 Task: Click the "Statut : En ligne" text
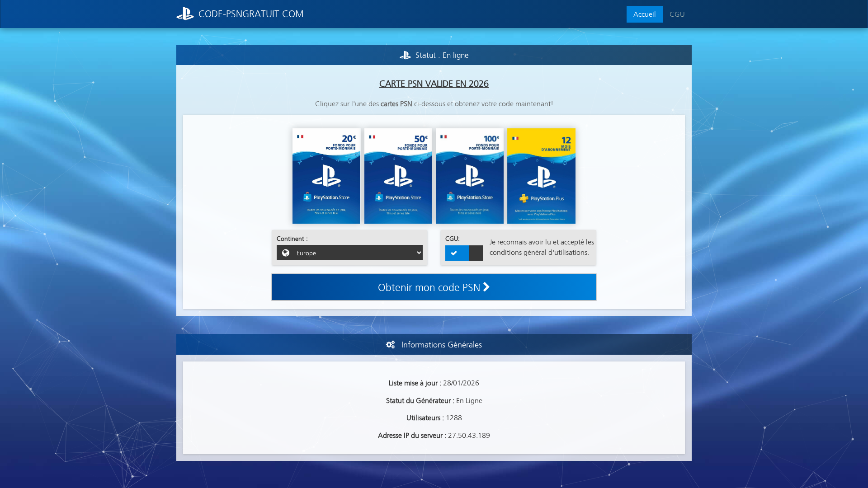442,55
